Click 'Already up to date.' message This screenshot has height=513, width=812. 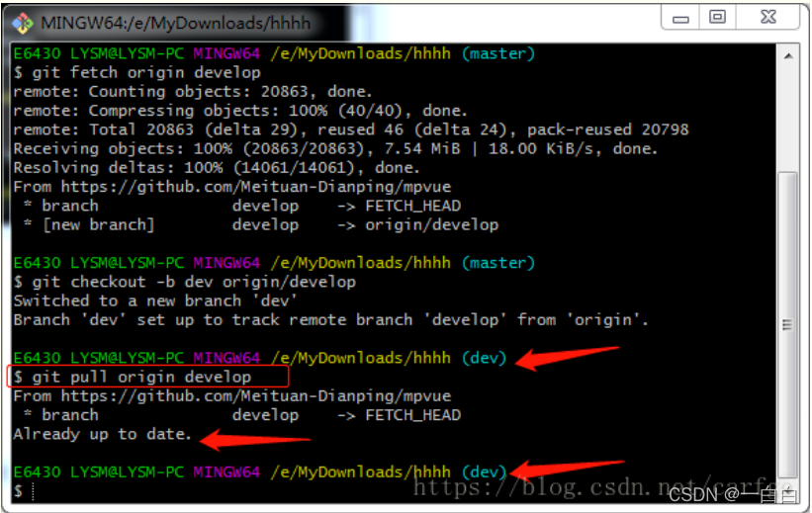point(103,434)
